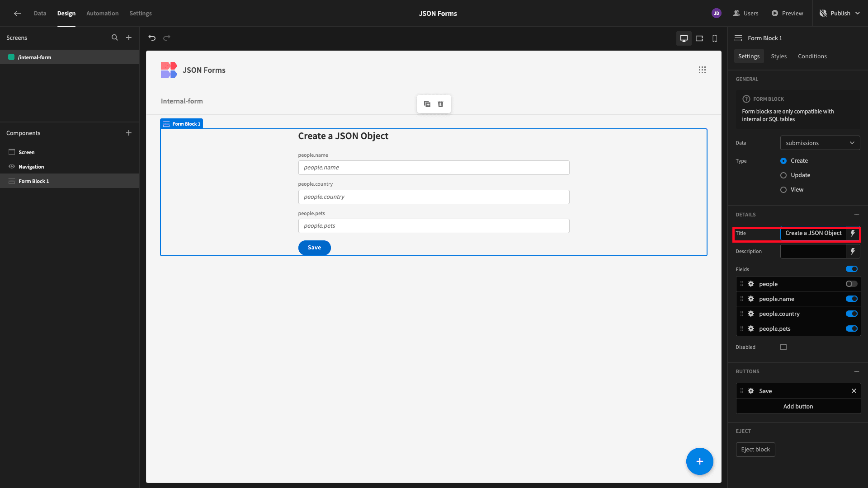Search screens with magnifier icon
This screenshot has height=488, width=868.
pyautogui.click(x=115, y=38)
